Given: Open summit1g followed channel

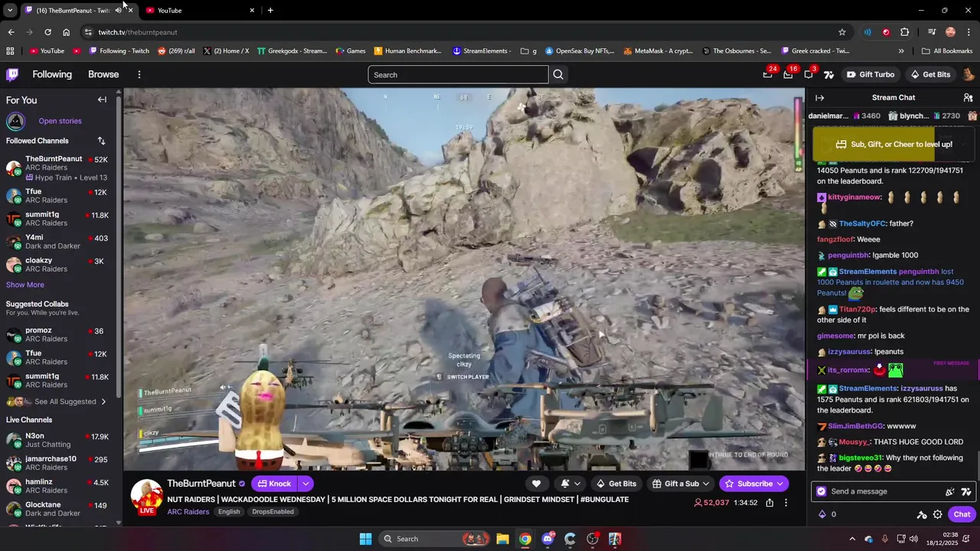Looking at the screenshot, I should [58, 219].
